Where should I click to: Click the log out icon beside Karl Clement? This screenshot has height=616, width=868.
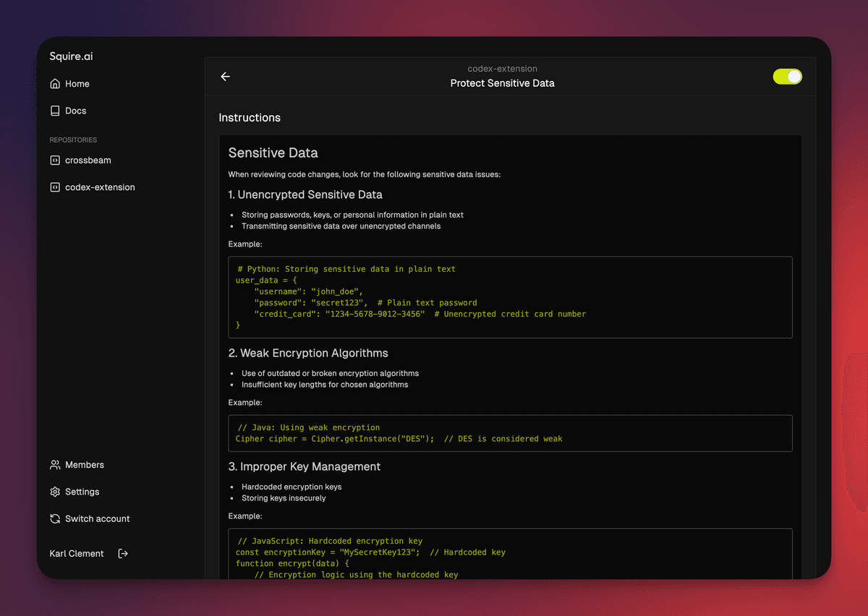122,553
